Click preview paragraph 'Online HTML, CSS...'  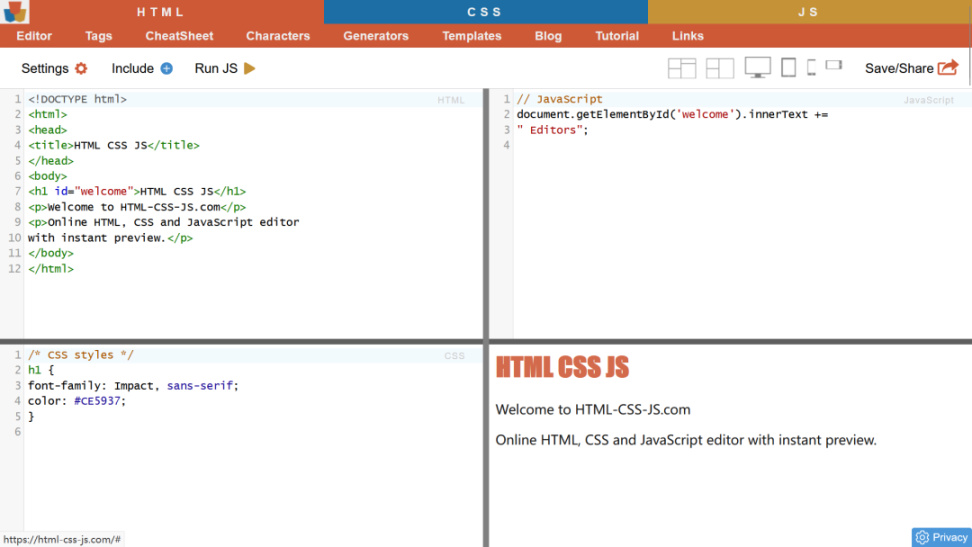(686, 440)
